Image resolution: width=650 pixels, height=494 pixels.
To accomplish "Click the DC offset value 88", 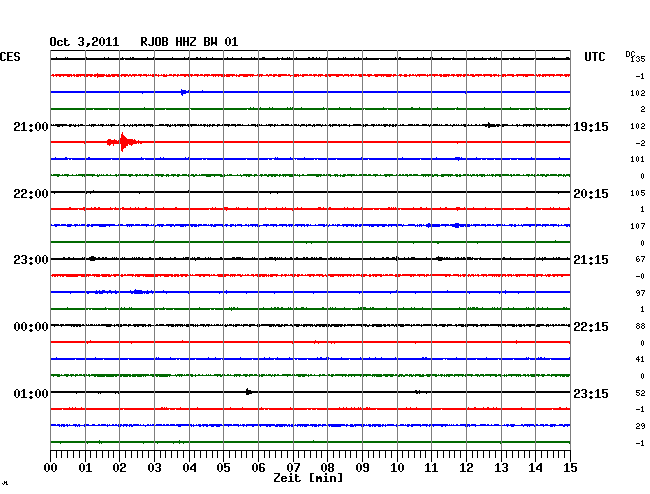I will tap(640, 326).
